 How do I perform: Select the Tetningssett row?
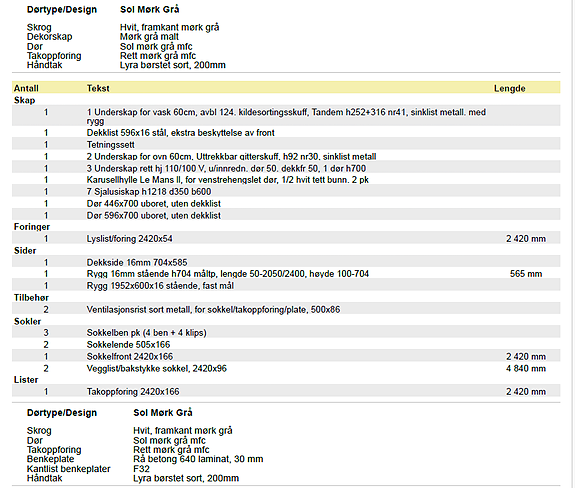286,144
